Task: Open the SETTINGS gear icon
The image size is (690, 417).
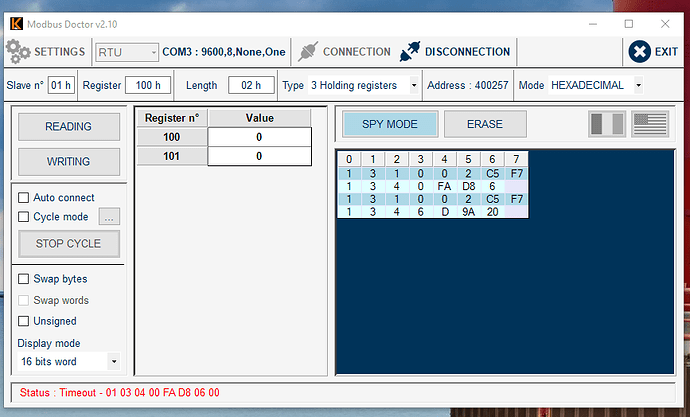Action: [x=18, y=51]
